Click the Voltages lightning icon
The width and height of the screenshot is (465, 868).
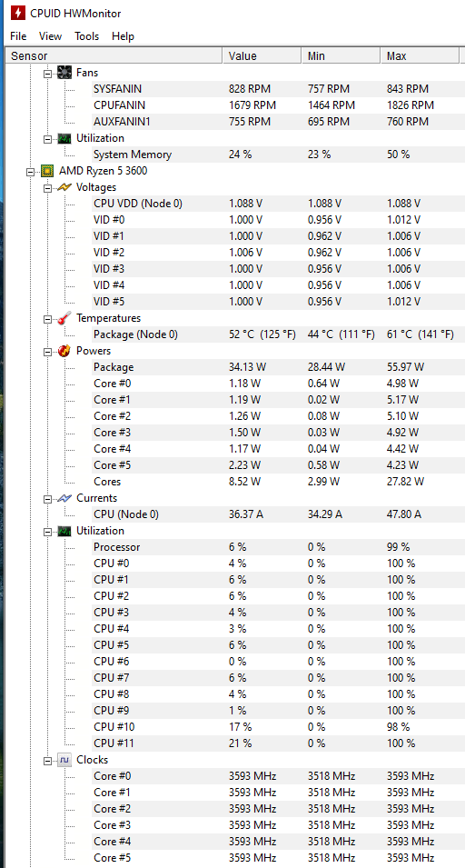[64, 187]
